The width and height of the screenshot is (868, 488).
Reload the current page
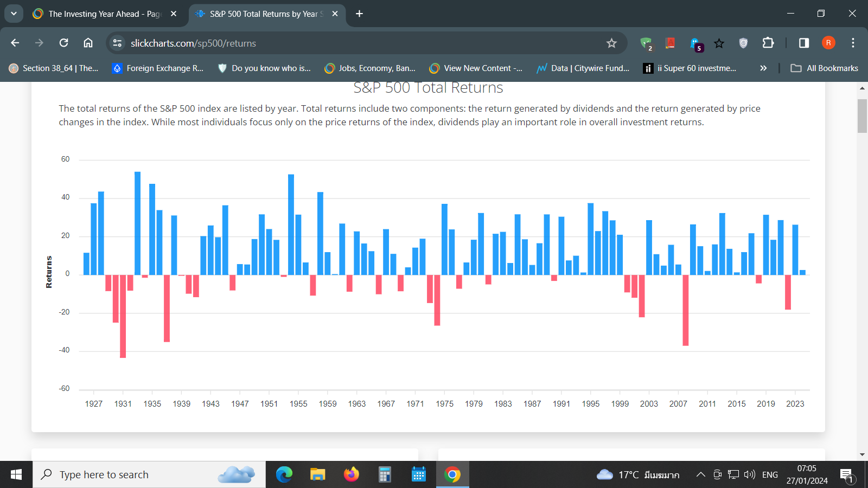point(63,43)
